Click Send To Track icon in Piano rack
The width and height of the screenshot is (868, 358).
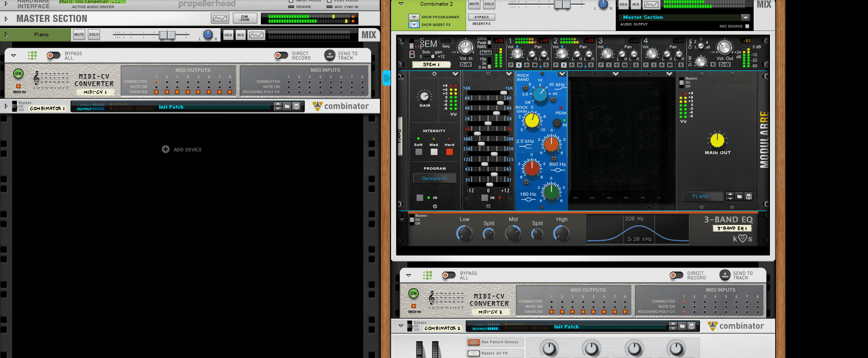(x=330, y=55)
